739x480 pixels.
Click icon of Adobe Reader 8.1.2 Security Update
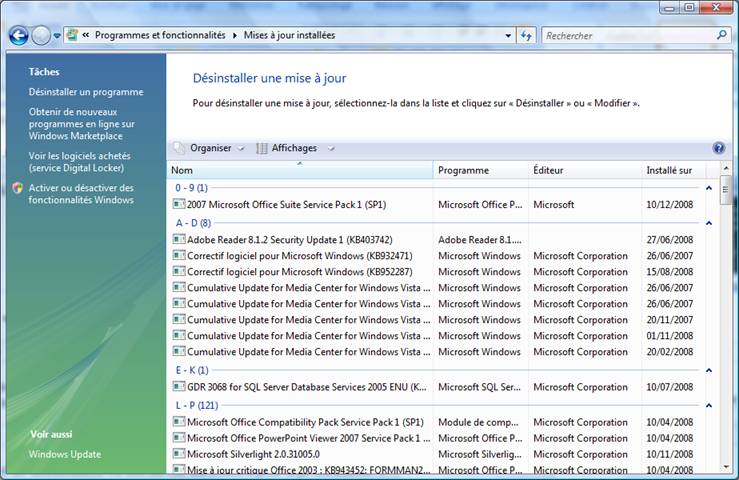click(x=179, y=239)
